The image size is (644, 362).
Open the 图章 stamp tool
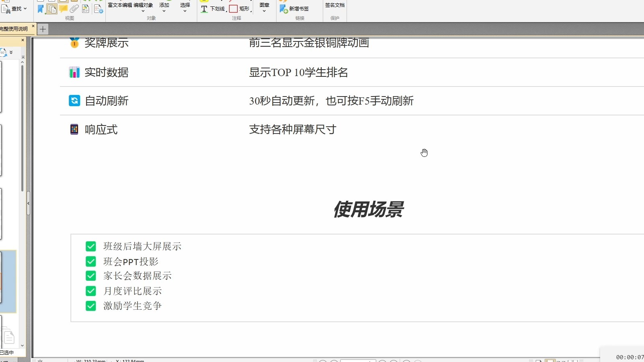264,7
